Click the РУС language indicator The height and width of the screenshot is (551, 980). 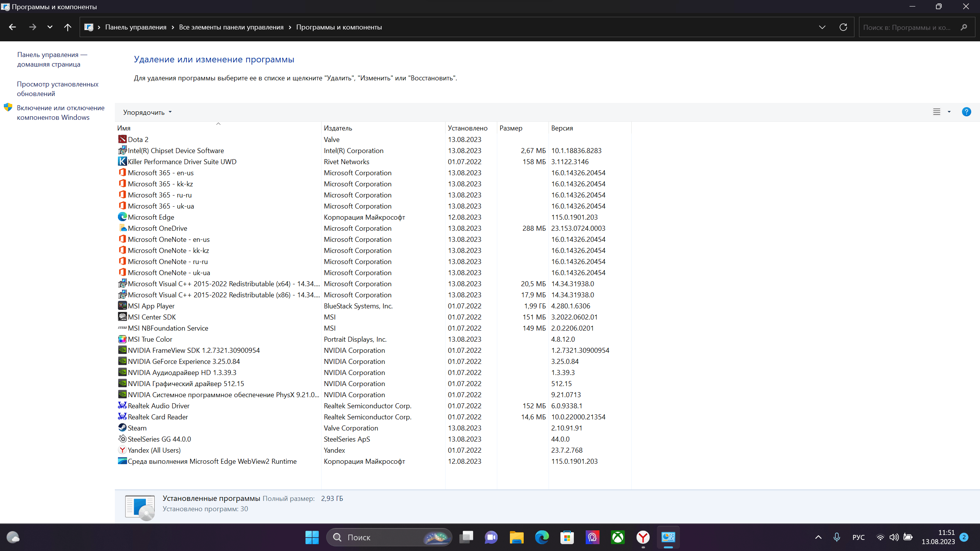pyautogui.click(x=859, y=537)
